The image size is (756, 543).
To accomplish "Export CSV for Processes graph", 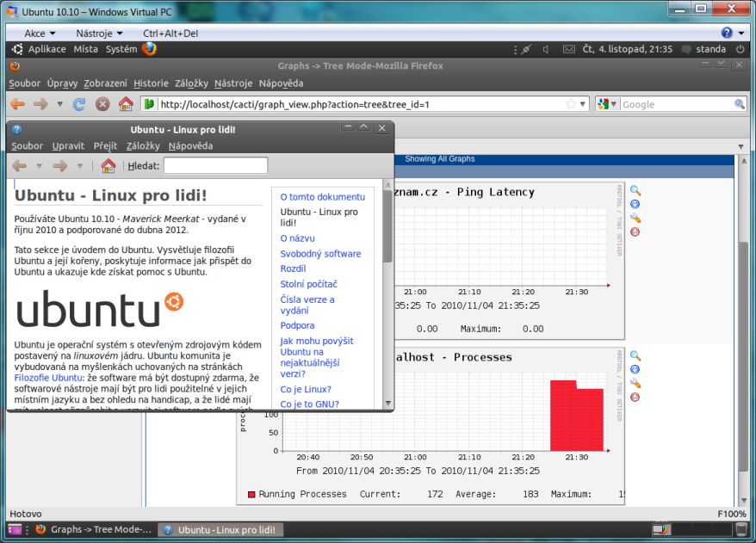I will coord(635,369).
